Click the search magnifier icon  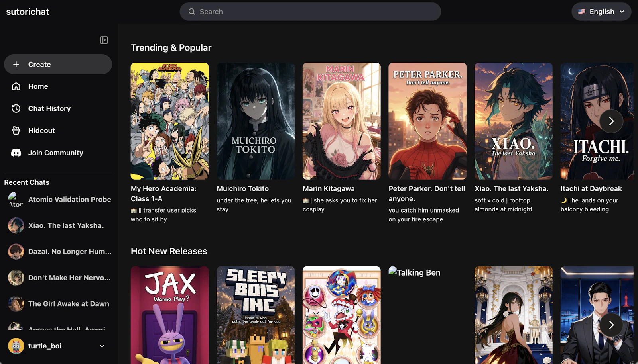click(192, 12)
